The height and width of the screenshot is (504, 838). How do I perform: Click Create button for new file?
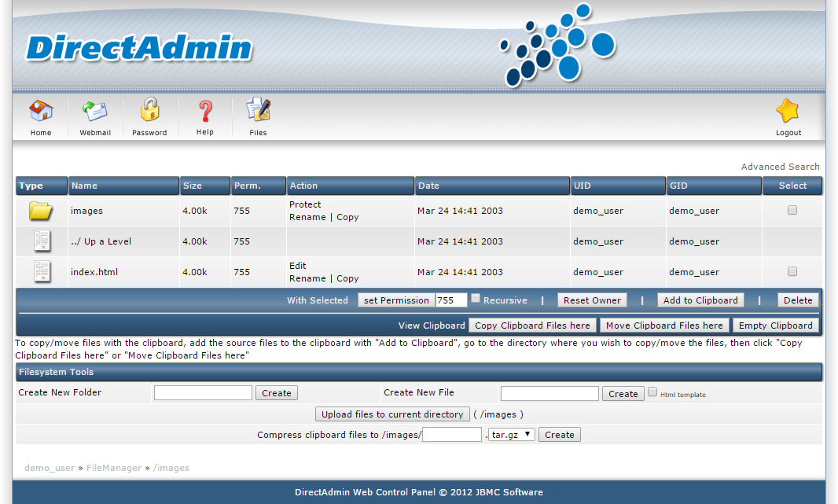(623, 394)
